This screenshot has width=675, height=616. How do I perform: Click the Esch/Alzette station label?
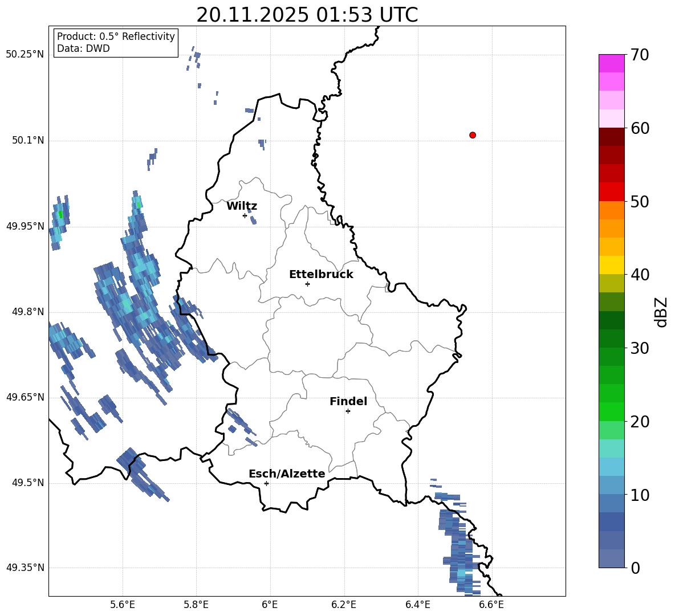287,474
